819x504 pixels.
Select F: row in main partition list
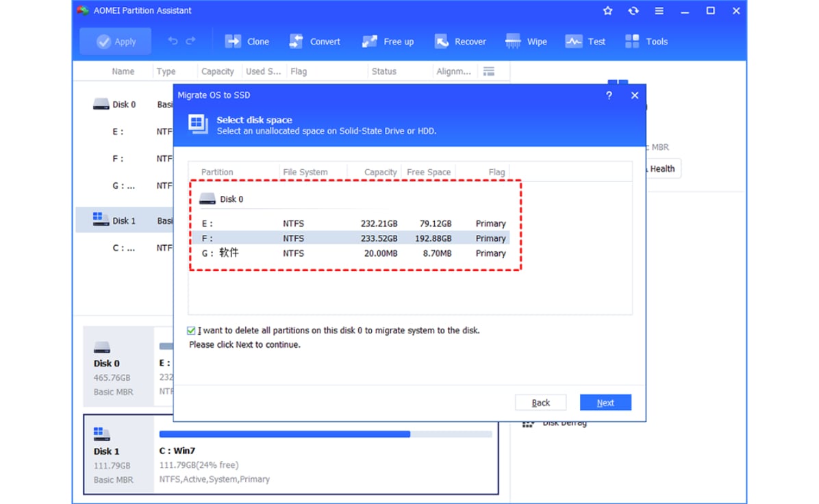click(124, 159)
